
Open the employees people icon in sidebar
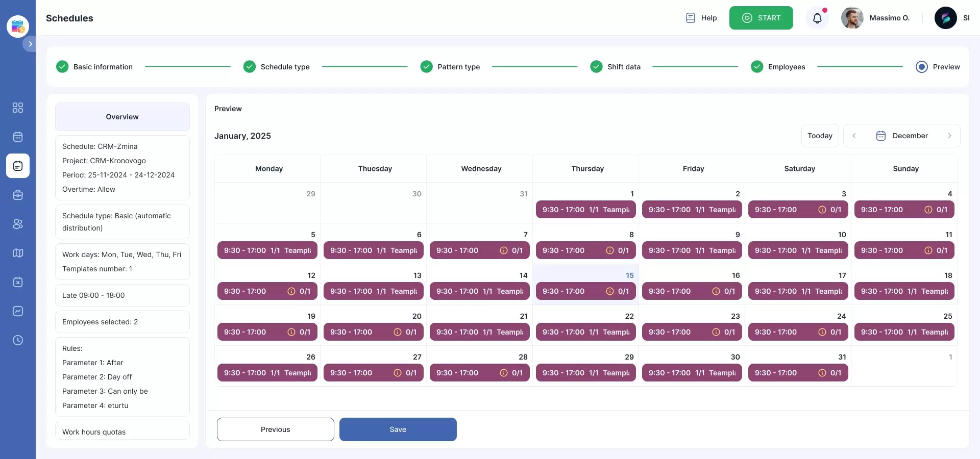click(x=18, y=224)
